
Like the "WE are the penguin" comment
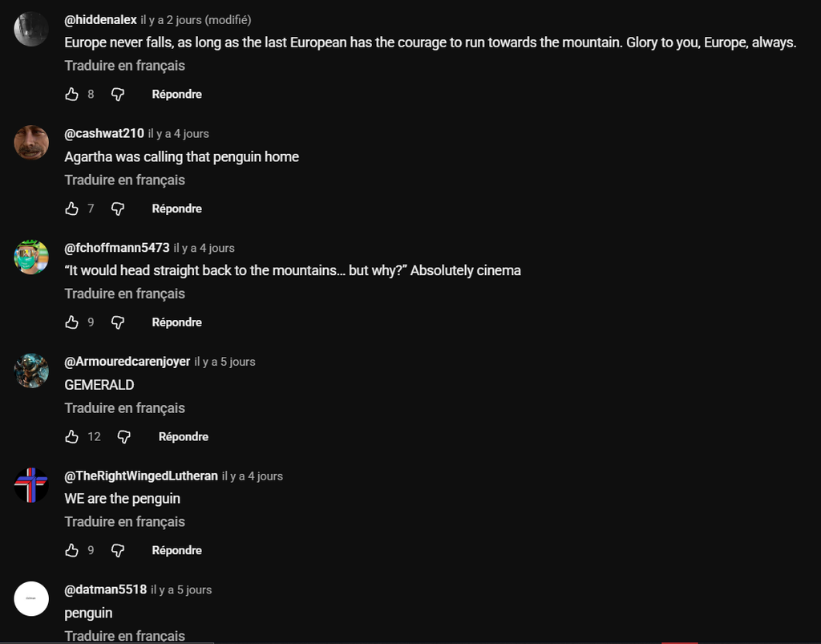pyautogui.click(x=72, y=551)
